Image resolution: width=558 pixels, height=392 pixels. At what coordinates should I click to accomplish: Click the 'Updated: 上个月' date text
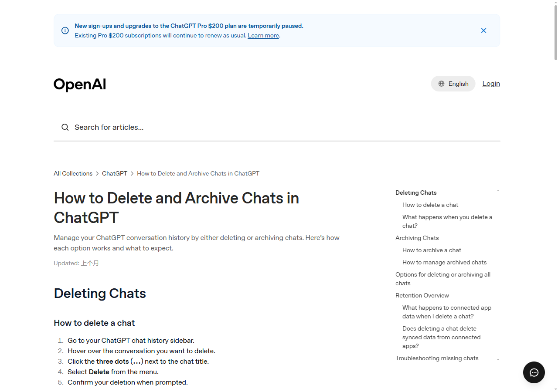click(76, 263)
